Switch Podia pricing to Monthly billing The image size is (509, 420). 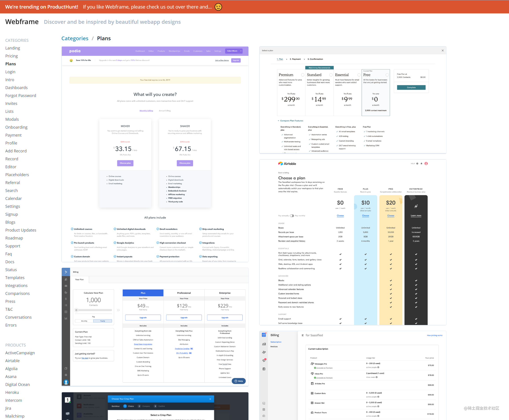pos(146,111)
